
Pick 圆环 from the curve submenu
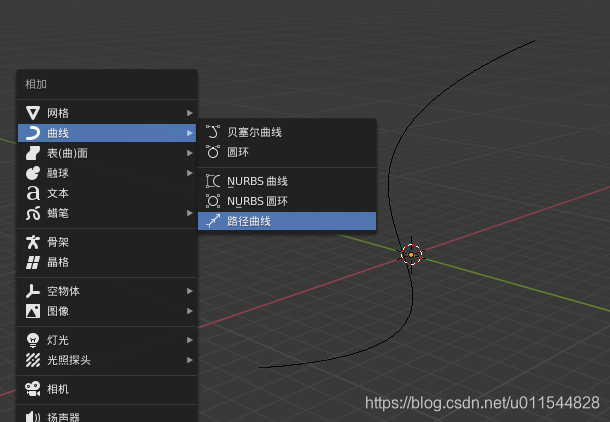click(287, 152)
